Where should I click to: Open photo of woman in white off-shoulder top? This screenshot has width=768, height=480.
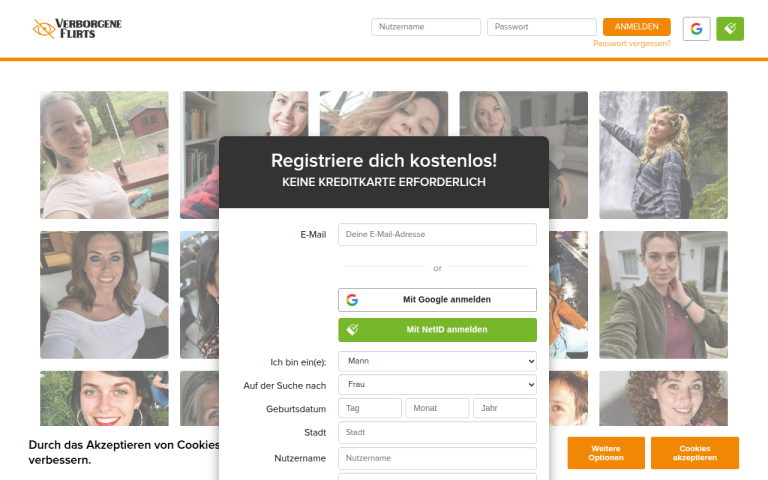[104, 295]
